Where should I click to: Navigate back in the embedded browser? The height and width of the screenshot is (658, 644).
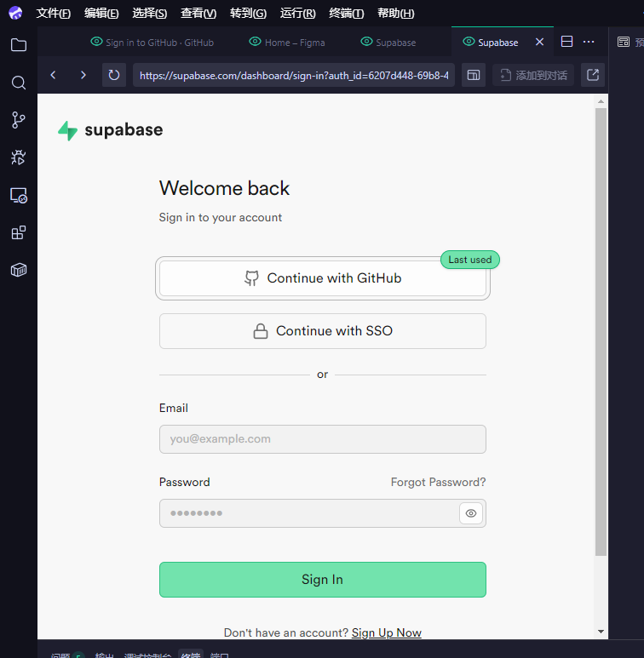tap(53, 75)
